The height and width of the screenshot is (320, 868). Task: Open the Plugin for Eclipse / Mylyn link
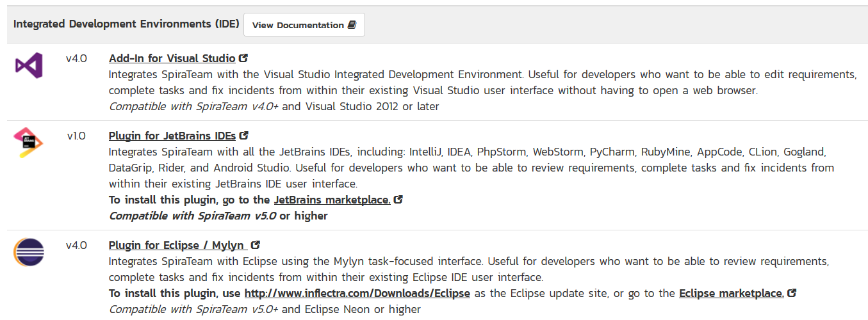[x=177, y=245]
